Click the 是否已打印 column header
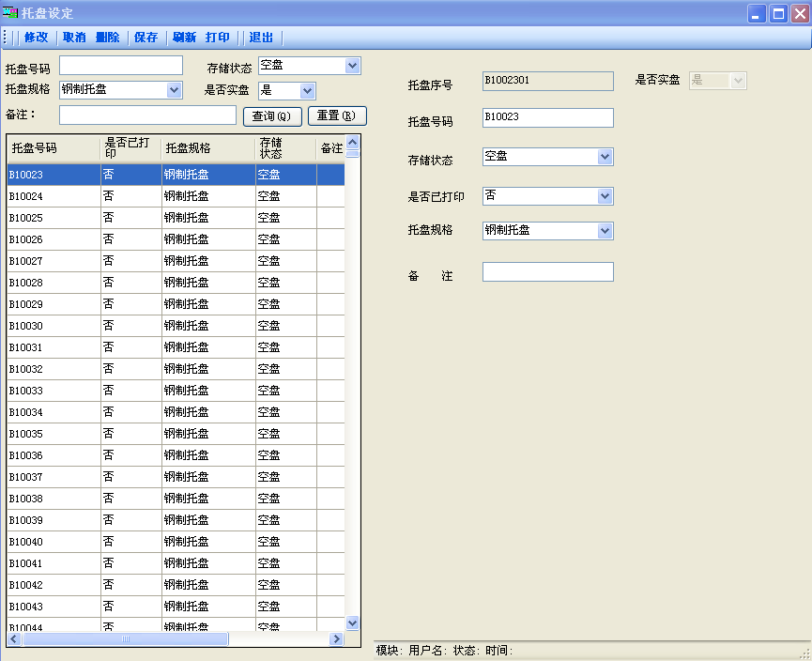 (131, 148)
